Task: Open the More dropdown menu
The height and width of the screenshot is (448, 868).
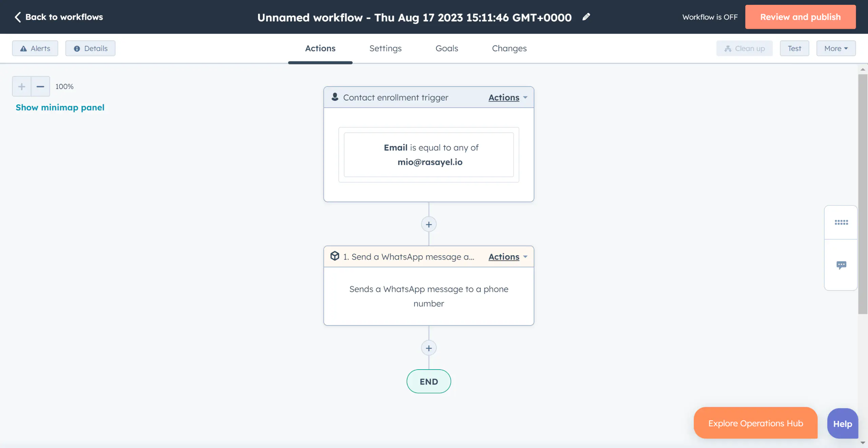Action: (x=835, y=48)
